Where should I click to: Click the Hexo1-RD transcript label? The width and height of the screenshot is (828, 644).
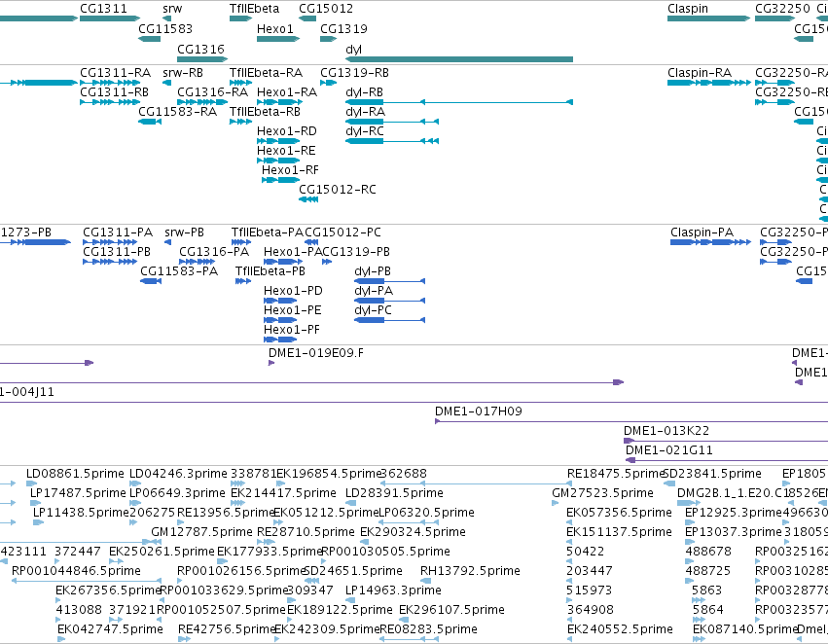pos(287,131)
